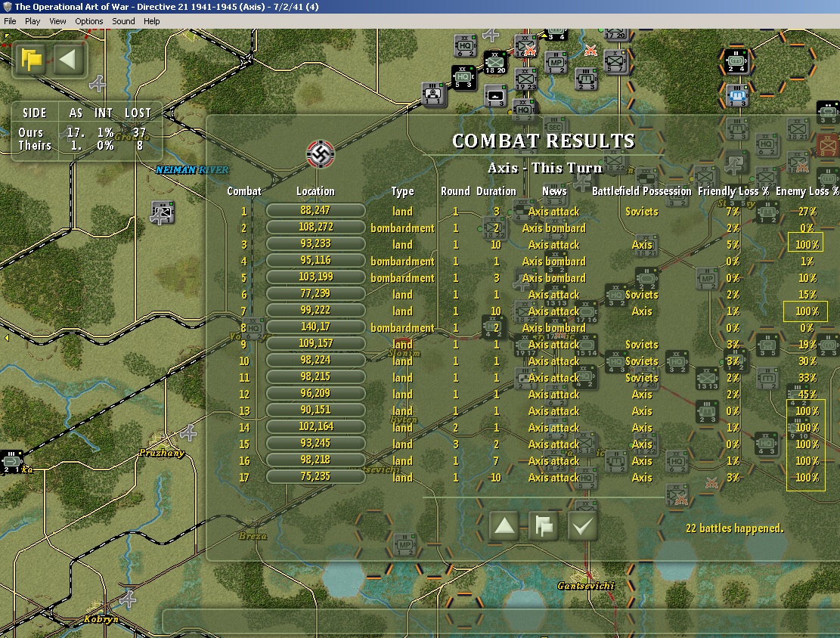Click the white flag button in combat results
The height and width of the screenshot is (638, 840).
point(543,526)
